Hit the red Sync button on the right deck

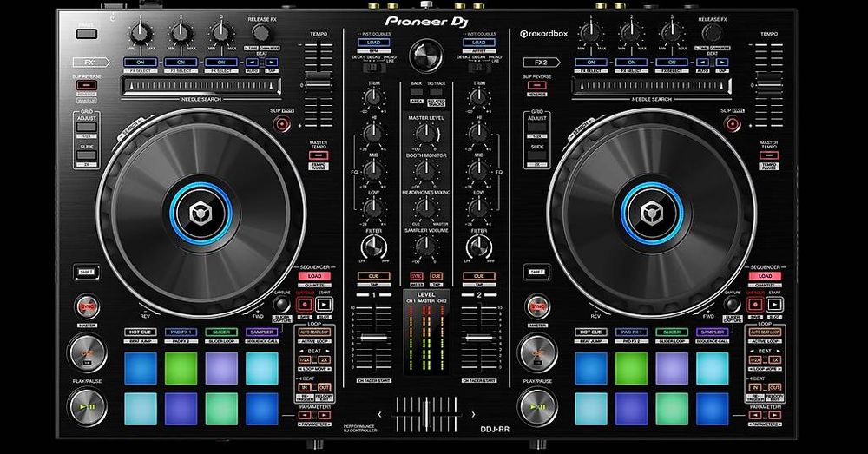pos(537,306)
